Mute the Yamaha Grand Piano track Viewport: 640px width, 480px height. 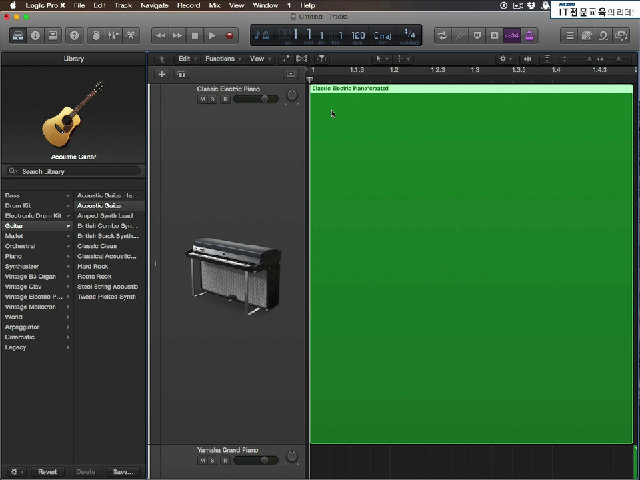point(202,460)
